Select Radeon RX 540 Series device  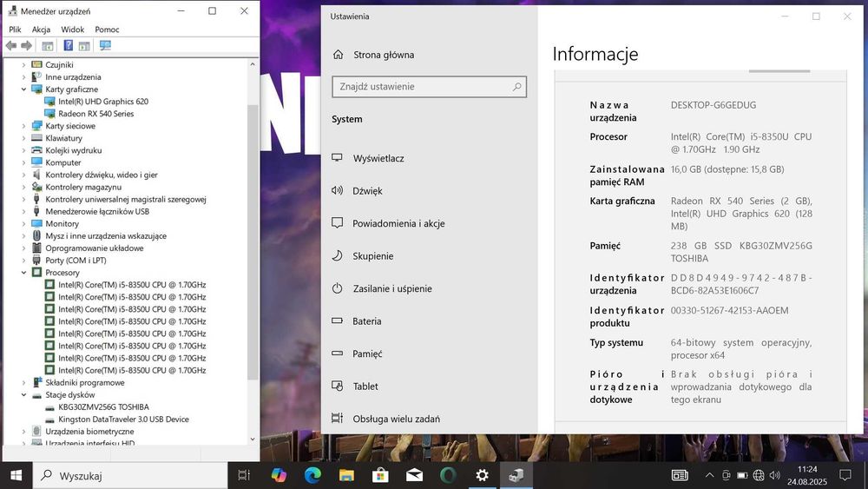click(95, 114)
